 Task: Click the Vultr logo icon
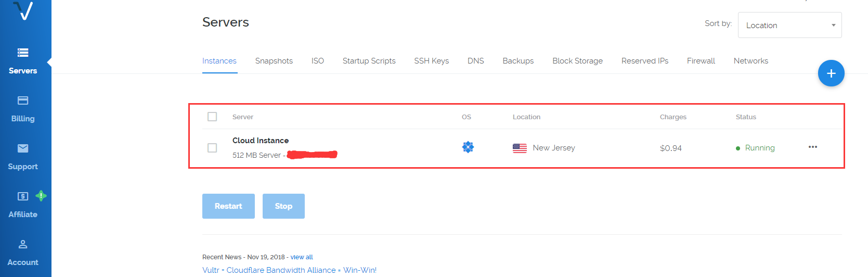pos(23,10)
